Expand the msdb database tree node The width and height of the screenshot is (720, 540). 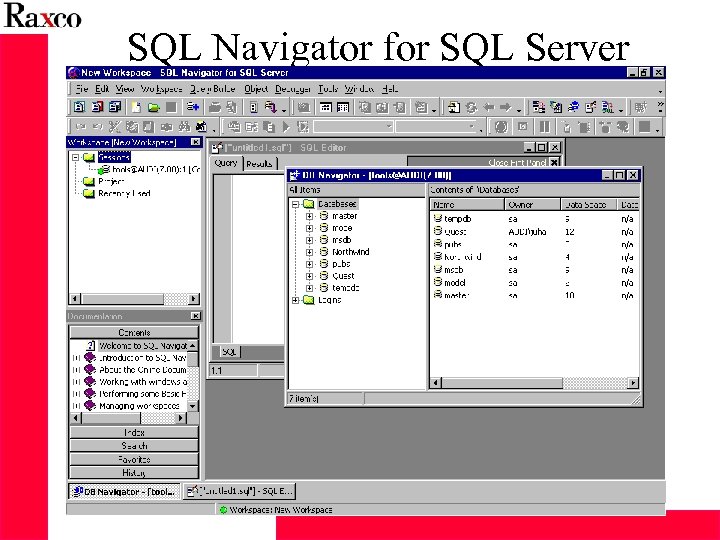[309, 240]
